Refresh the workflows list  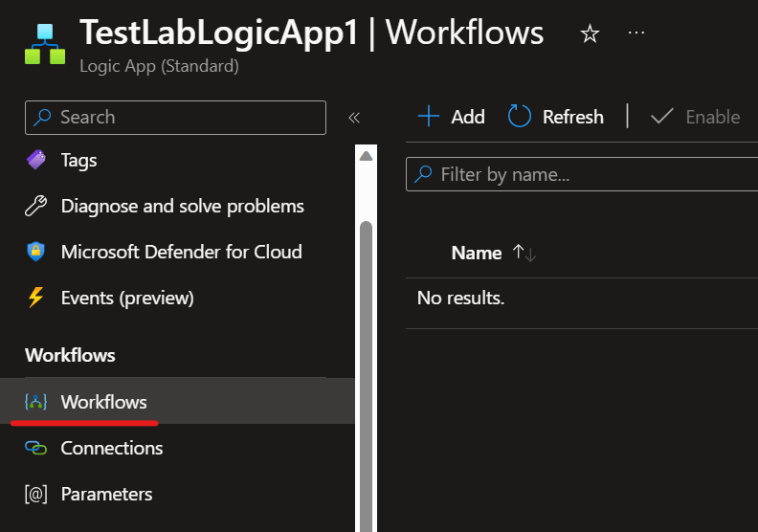click(556, 117)
